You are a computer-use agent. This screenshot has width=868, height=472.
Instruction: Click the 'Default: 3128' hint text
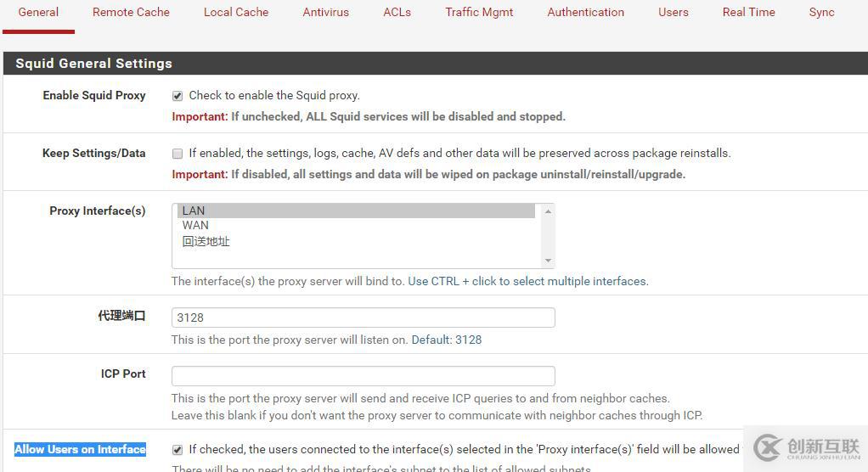(446, 340)
